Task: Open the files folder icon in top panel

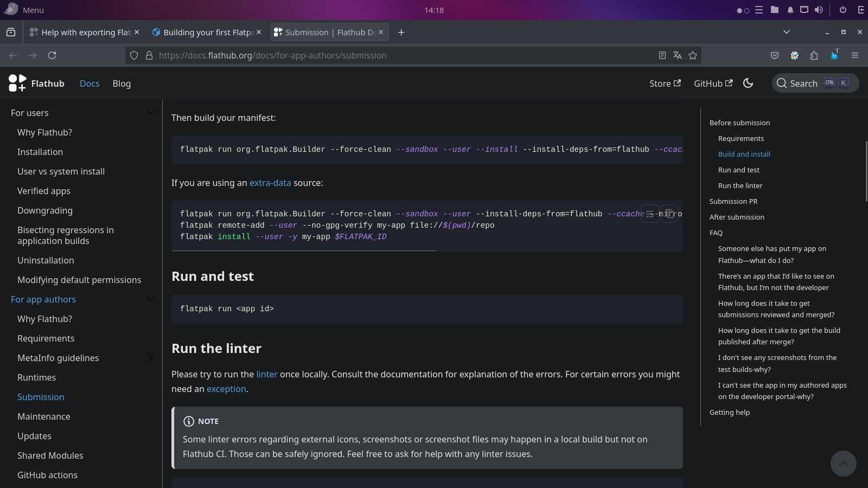Action: pyautogui.click(x=775, y=10)
